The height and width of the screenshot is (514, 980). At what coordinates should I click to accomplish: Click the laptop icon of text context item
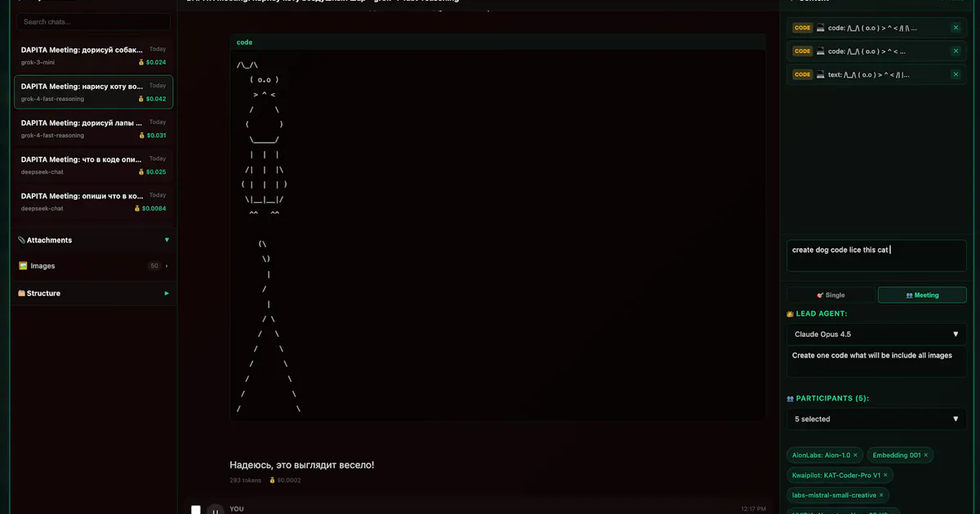(820, 74)
